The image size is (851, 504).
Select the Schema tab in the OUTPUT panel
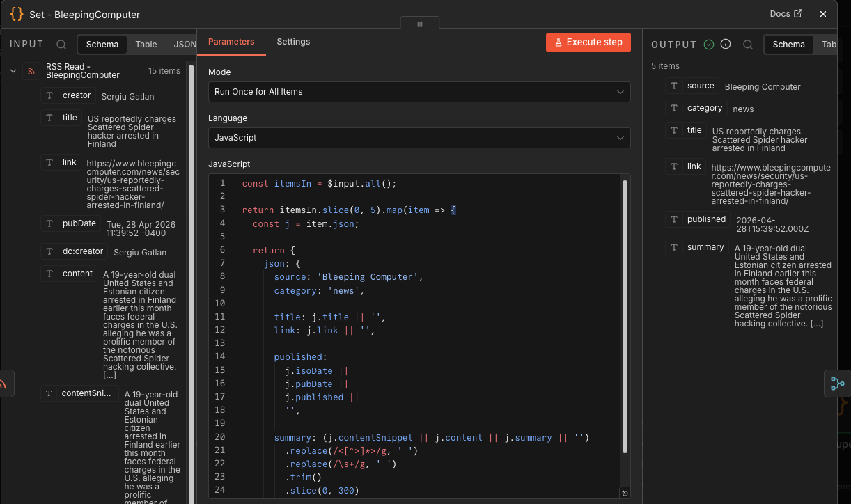point(788,44)
